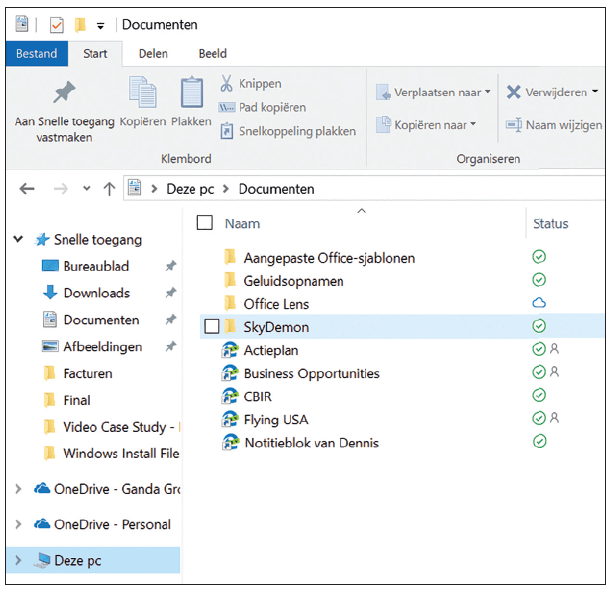Click the document icon in the address bar
This screenshot has width=613, height=592.
click(134, 188)
